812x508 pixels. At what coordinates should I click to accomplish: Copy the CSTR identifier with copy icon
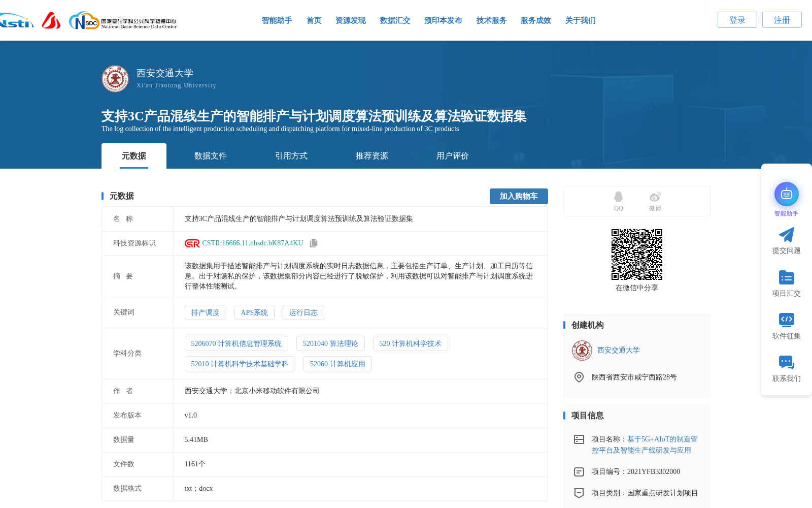(314, 243)
